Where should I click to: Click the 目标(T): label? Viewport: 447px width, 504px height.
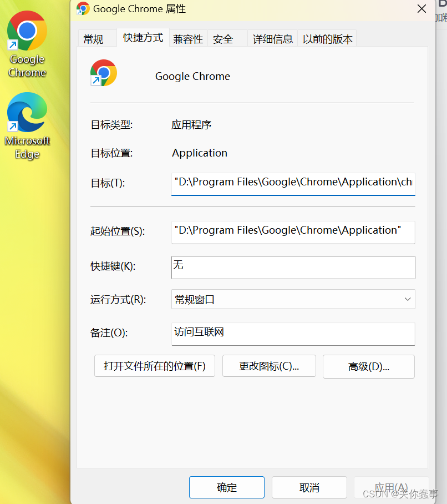tap(108, 183)
